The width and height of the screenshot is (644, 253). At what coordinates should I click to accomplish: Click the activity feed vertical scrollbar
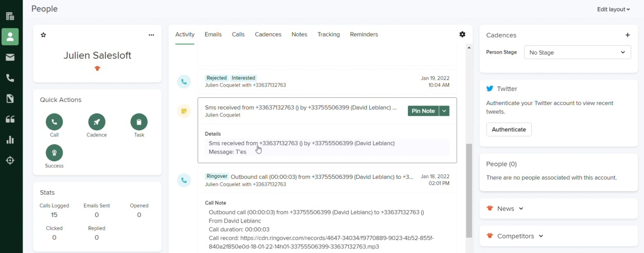tap(469, 191)
